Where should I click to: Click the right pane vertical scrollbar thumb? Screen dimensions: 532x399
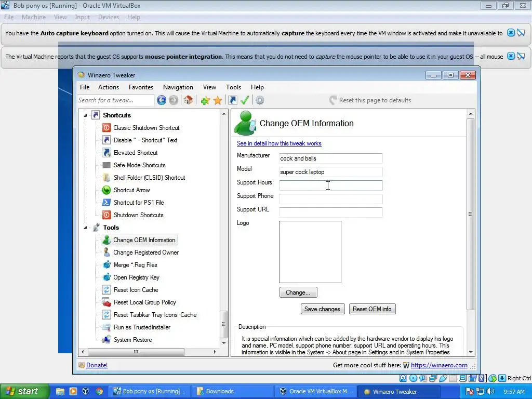[x=470, y=214]
